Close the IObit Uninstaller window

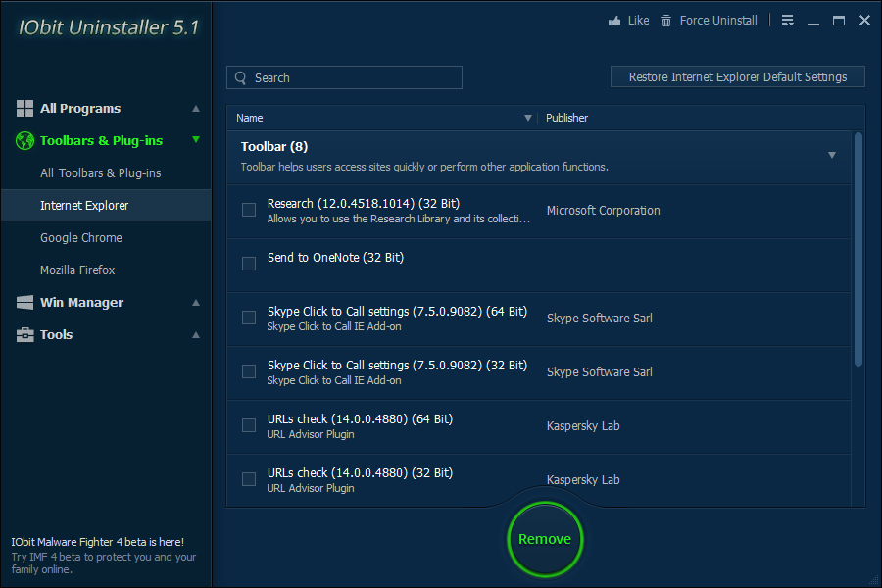coord(864,21)
